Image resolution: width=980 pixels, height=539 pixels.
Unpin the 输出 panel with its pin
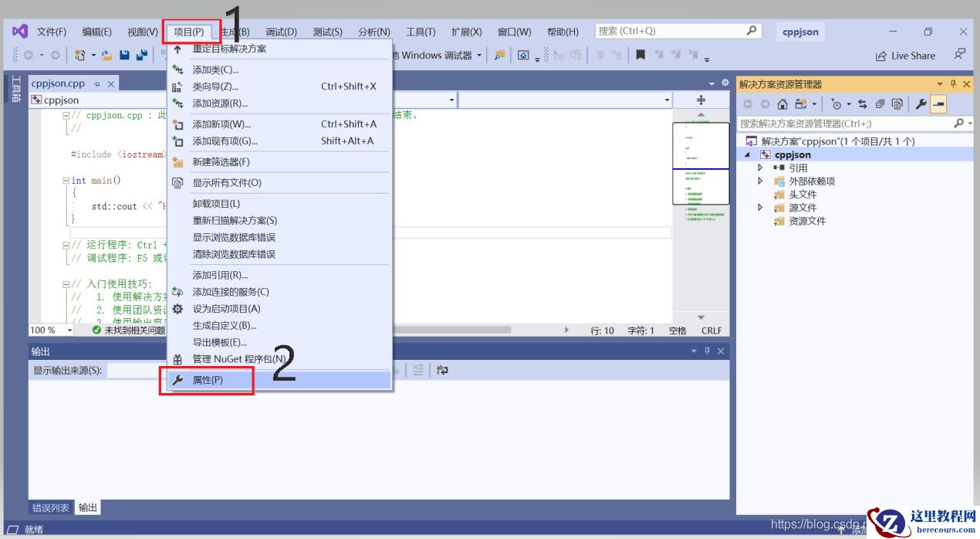[x=707, y=351]
